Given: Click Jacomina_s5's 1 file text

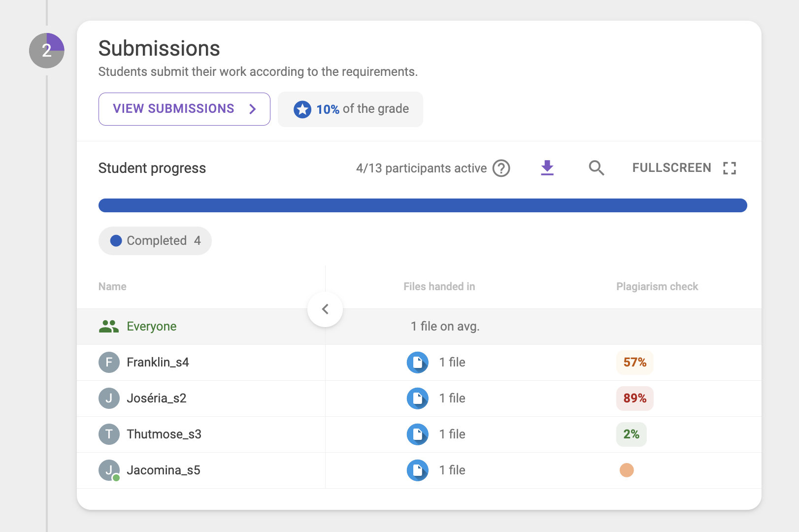Looking at the screenshot, I should 452,470.
